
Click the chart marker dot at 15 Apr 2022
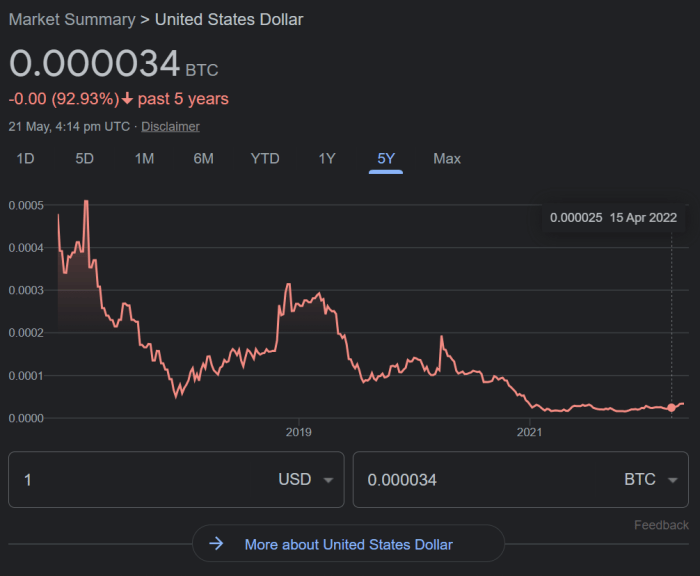671,407
